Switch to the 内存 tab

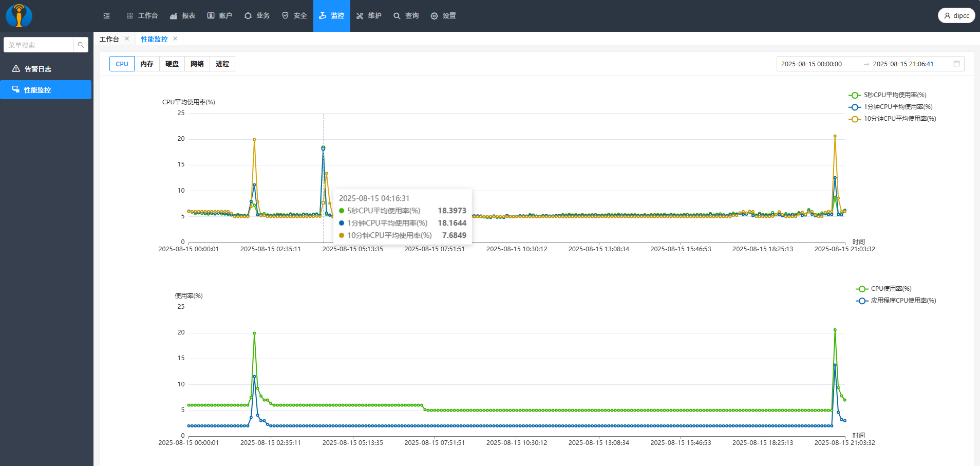[x=147, y=64]
